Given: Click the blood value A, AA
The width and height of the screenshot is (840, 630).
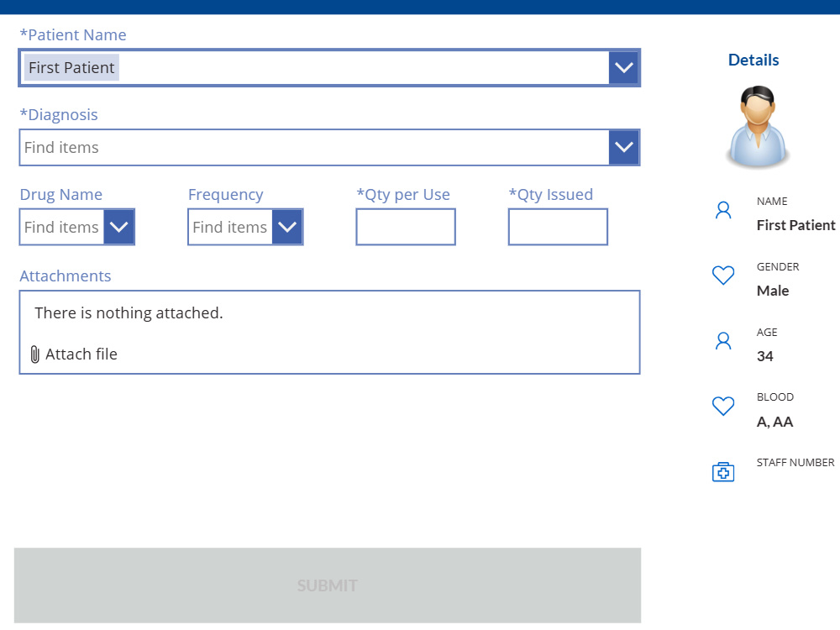Looking at the screenshot, I should (x=774, y=423).
